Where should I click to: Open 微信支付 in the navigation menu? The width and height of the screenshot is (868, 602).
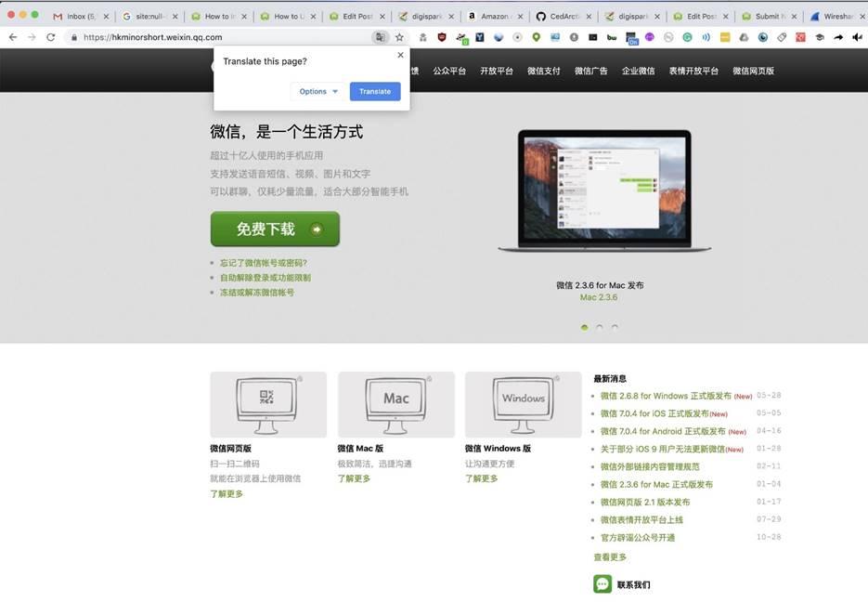(x=543, y=71)
